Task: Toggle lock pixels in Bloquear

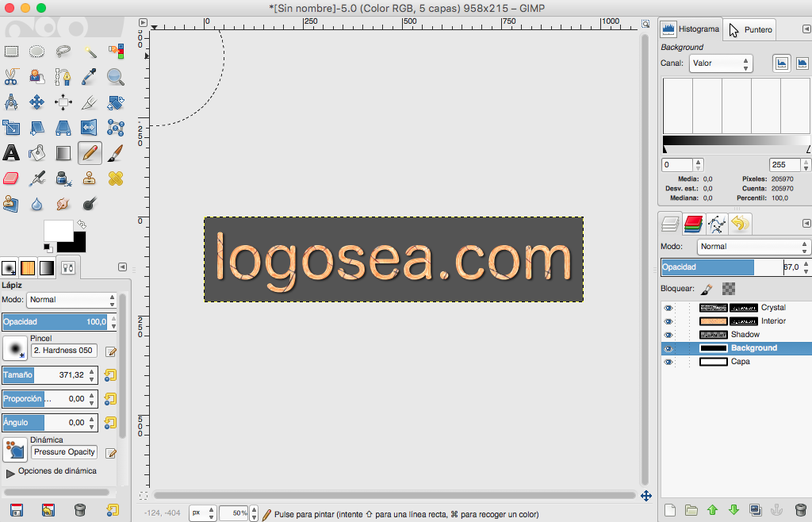Action: [x=707, y=289]
